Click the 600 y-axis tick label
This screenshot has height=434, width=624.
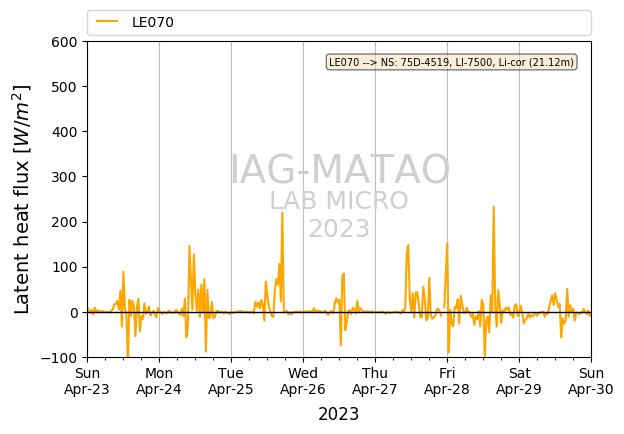click(64, 42)
